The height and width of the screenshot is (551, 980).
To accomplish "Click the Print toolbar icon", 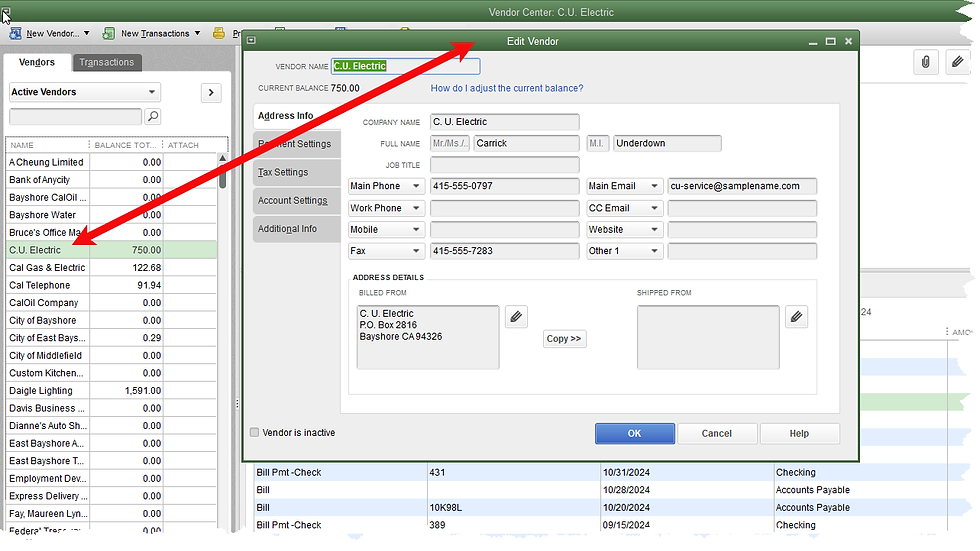I will 219,33.
